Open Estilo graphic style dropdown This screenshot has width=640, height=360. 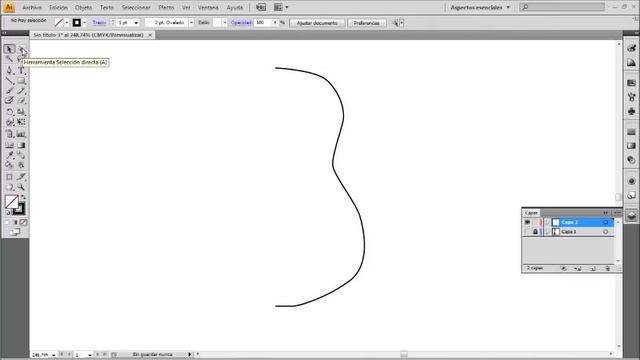point(224,23)
